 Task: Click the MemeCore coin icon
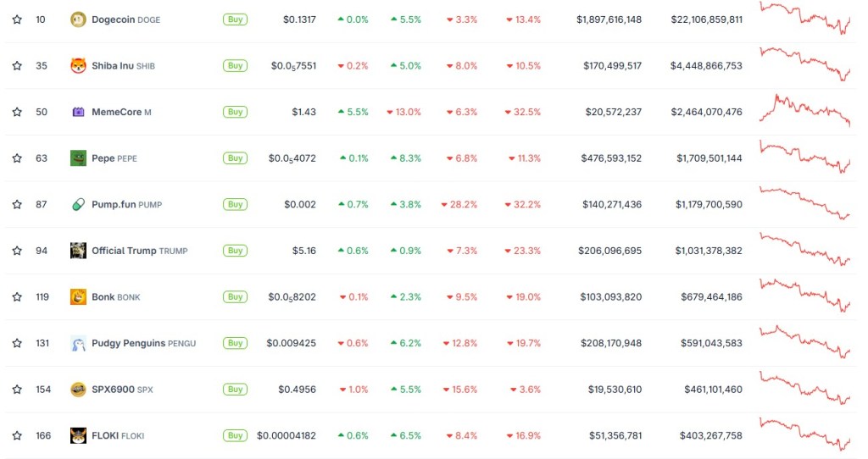tap(78, 112)
